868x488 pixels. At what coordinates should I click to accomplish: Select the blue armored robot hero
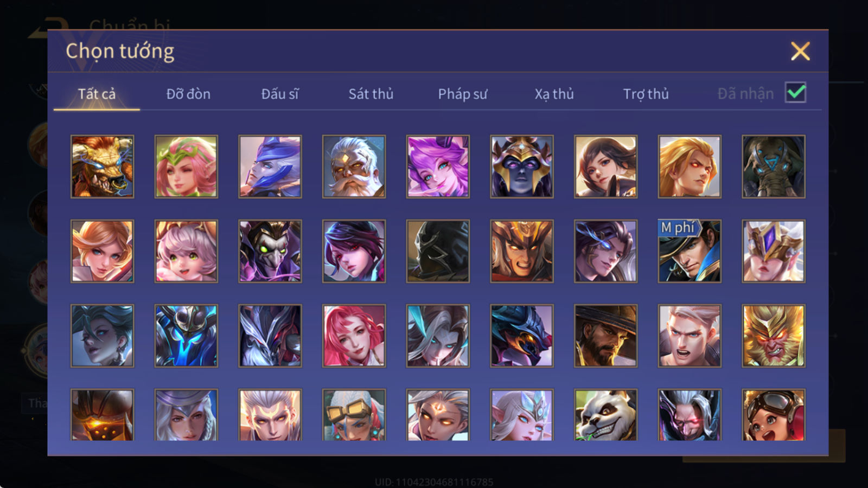coord(186,336)
